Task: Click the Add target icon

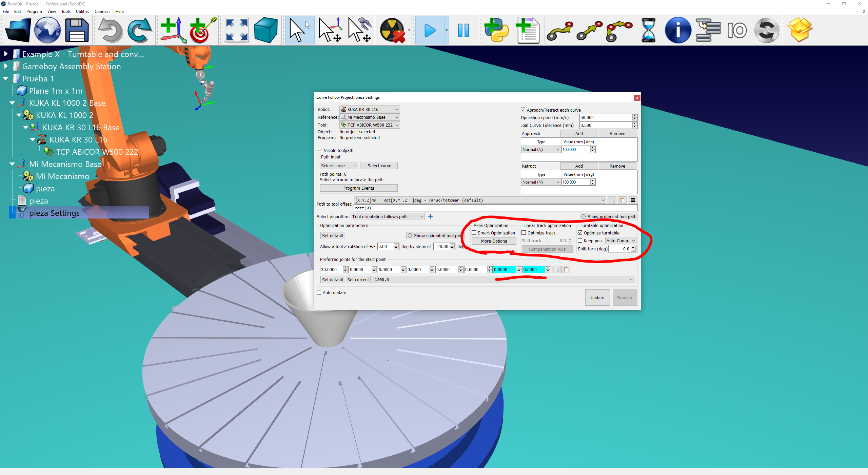Action: click(202, 31)
